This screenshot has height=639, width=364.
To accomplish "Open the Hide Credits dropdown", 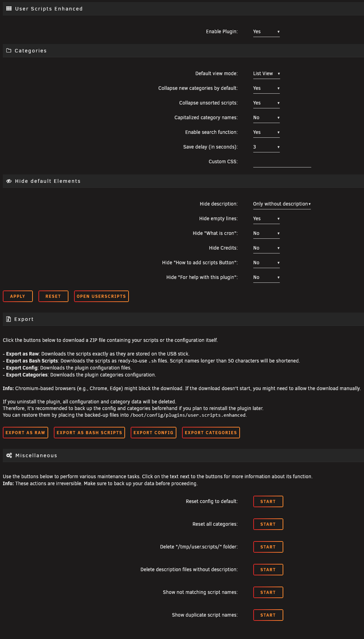I will coord(267,248).
